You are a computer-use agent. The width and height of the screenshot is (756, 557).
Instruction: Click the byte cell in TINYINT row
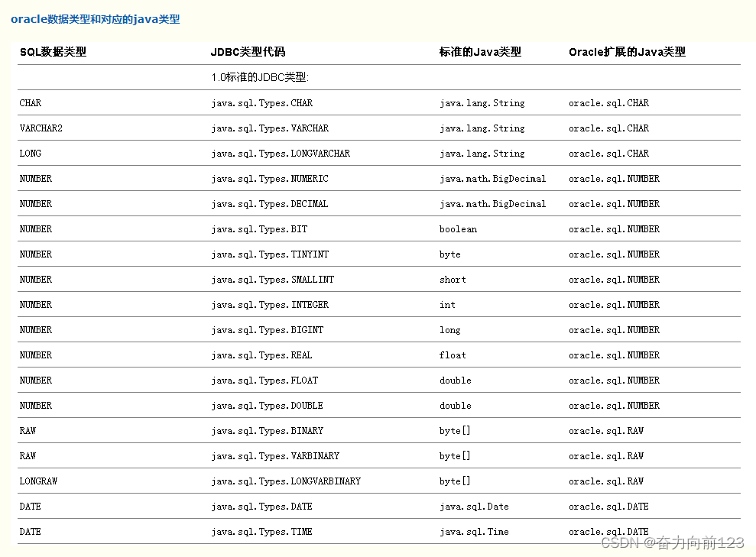449,254
